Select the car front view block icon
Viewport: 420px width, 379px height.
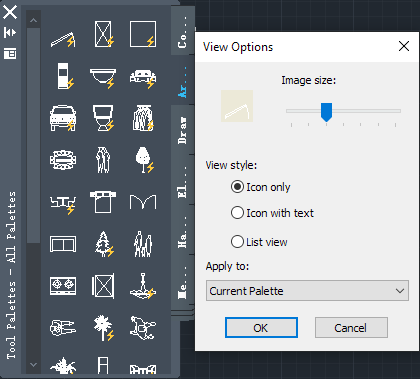(x=63, y=118)
